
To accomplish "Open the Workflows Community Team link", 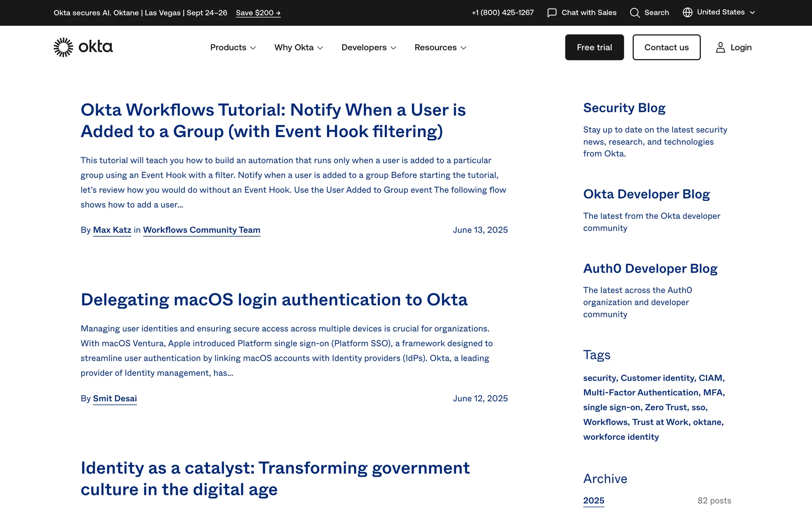I will (201, 230).
